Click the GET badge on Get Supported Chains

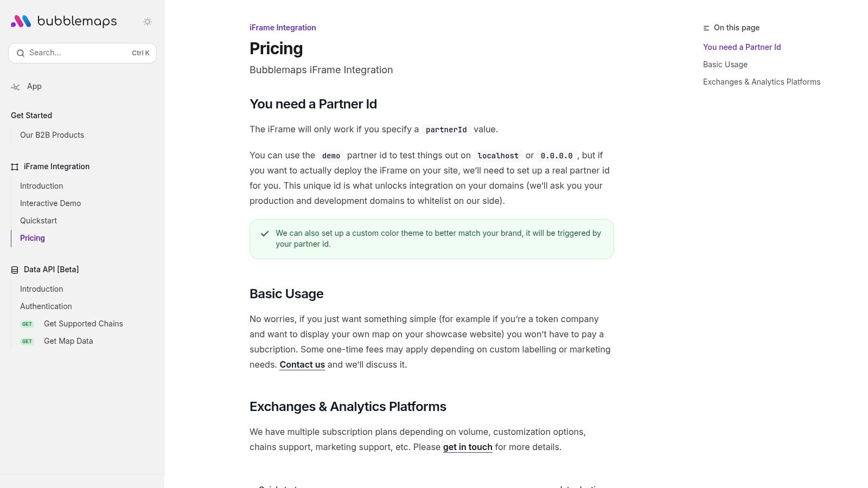click(x=27, y=324)
